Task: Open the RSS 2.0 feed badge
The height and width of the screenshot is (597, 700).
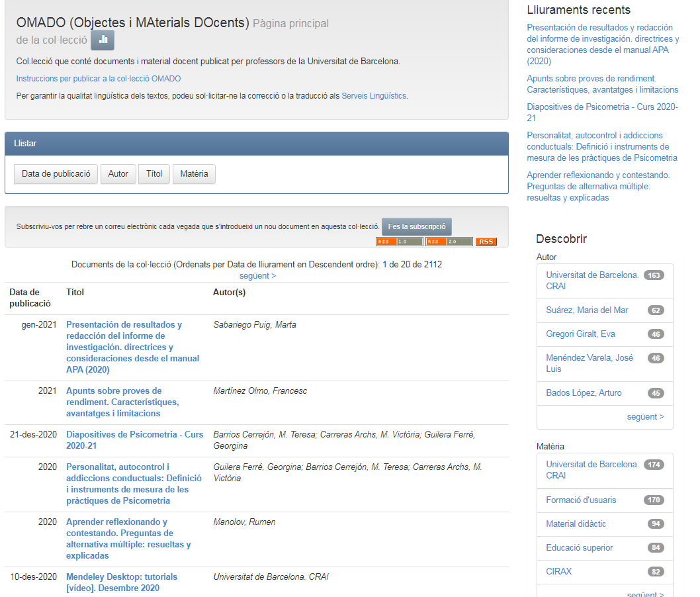Action: 449,242
